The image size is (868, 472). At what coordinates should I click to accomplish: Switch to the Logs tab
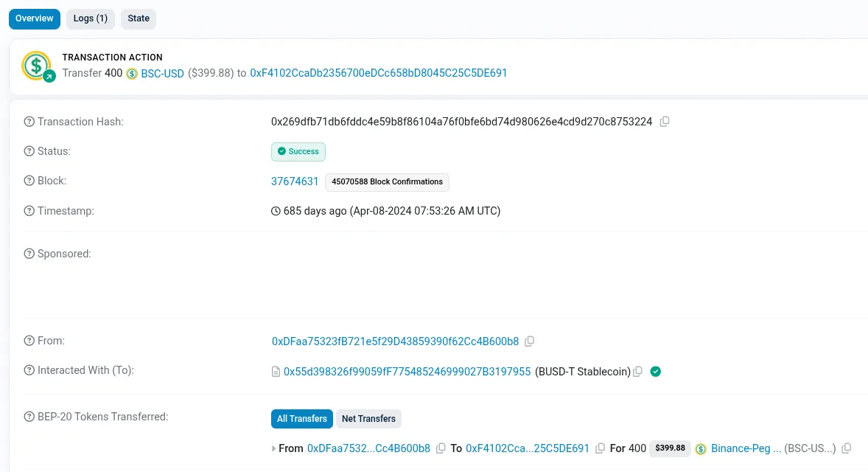pyautogui.click(x=90, y=18)
